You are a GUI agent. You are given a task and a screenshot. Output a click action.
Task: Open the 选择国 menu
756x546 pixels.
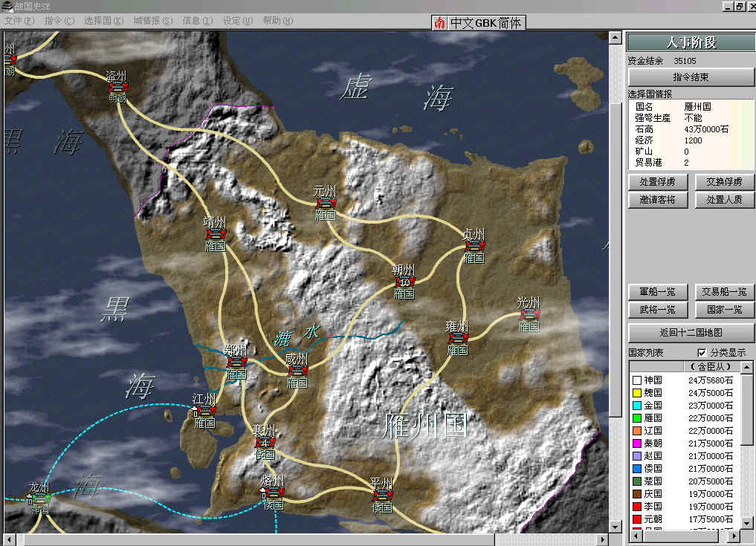(x=103, y=21)
